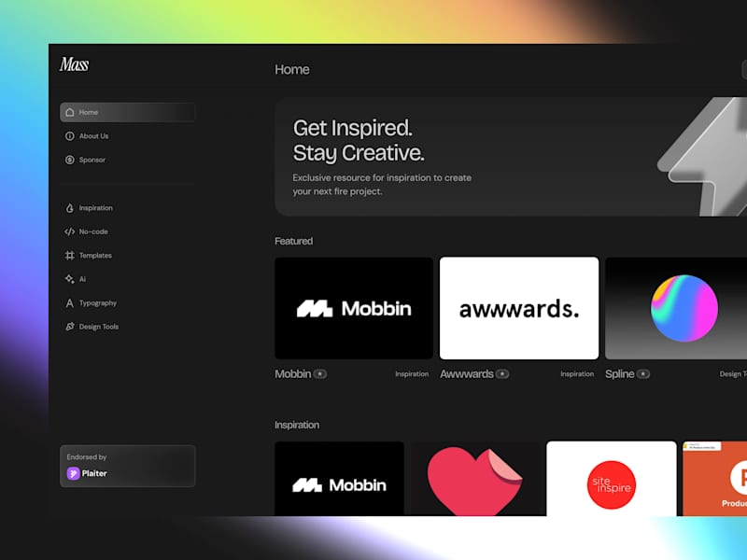Click the Plaiter purple logo icon

coord(73,473)
